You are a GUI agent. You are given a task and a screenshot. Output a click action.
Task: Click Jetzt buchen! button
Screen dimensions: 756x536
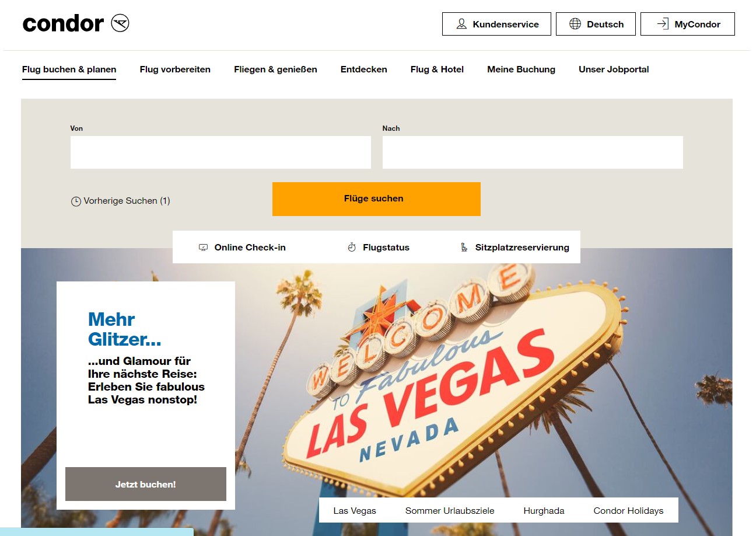146,484
